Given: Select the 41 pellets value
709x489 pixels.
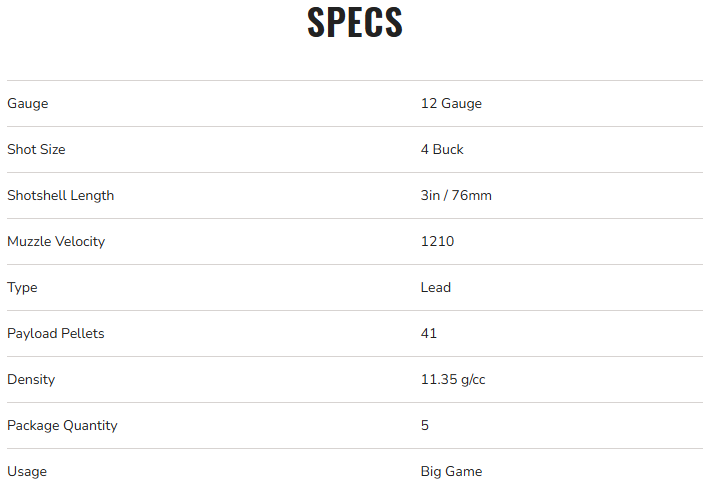Looking at the screenshot, I should tap(429, 334).
